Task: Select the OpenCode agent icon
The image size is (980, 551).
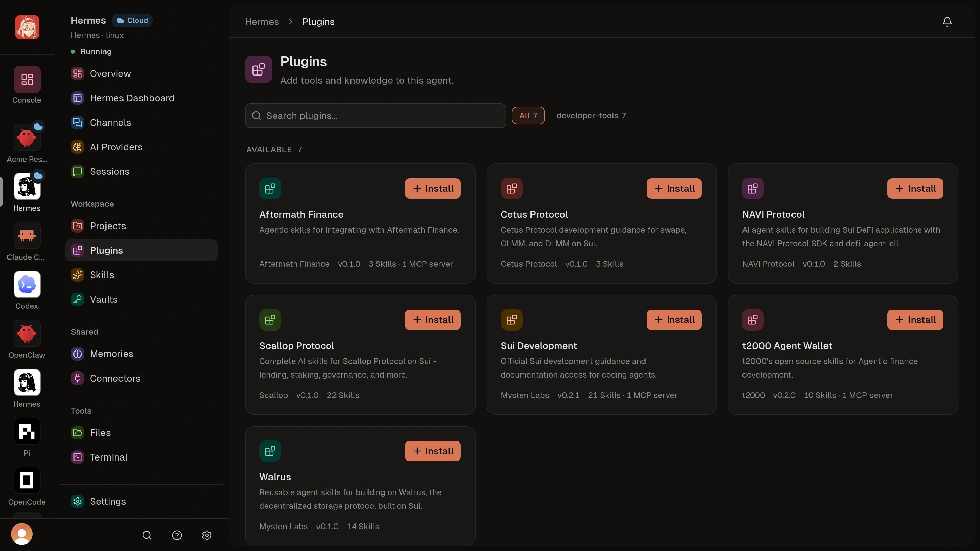Action: (x=27, y=480)
